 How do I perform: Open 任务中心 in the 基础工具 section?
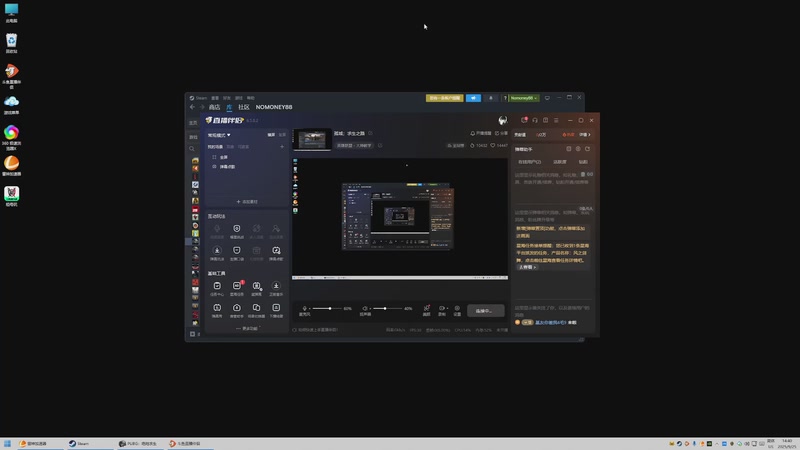click(x=217, y=288)
